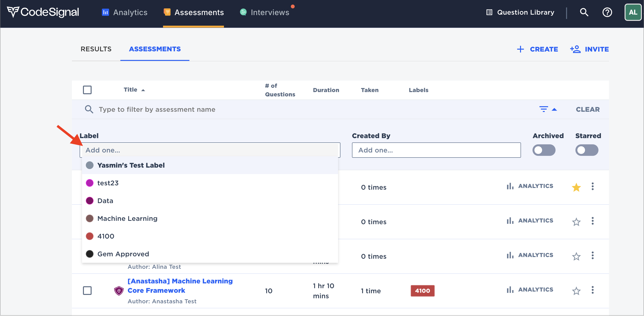Click the red swatch for 4100 label
Screen dimensions: 644x316
pos(89,236)
